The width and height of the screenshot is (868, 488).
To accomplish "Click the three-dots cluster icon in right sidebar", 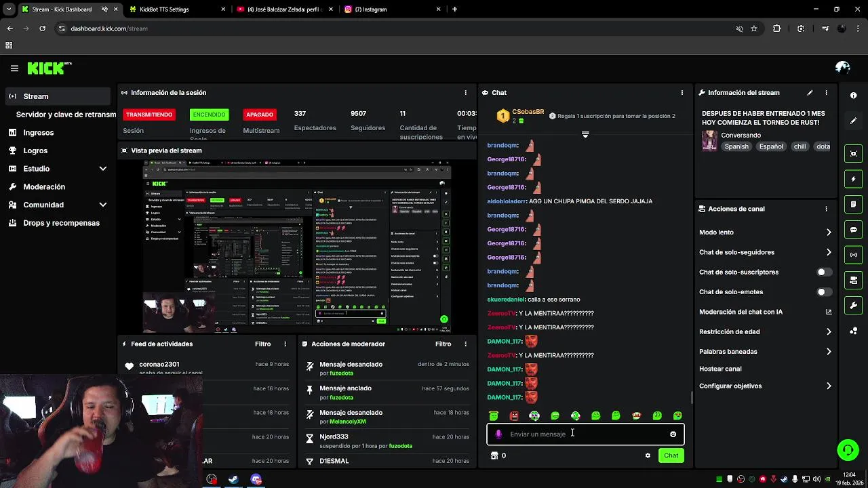I will [x=853, y=331].
